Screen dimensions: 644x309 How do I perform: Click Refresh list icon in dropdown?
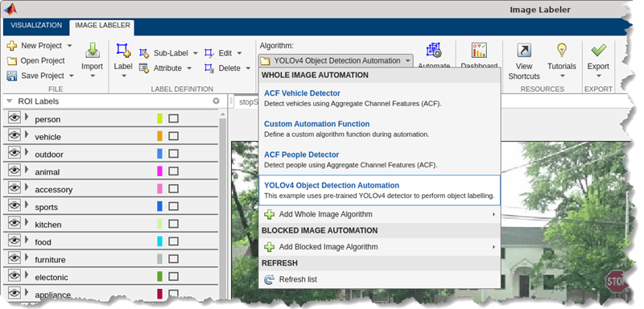(269, 279)
